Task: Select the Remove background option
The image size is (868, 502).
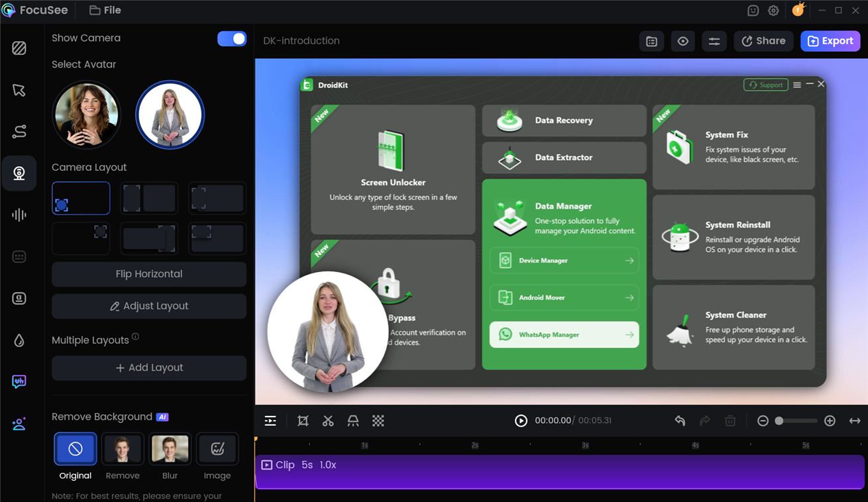Action: (x=123, y=450)
